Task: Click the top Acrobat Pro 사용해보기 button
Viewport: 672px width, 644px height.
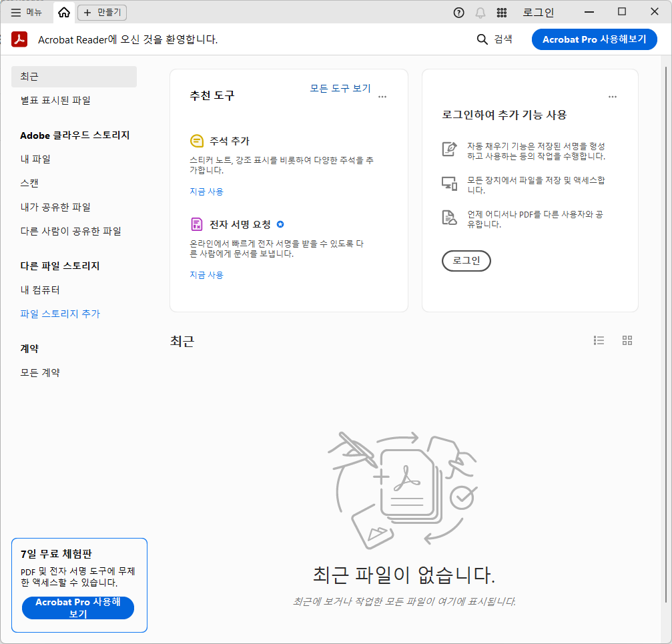Action: pos(594,39)
